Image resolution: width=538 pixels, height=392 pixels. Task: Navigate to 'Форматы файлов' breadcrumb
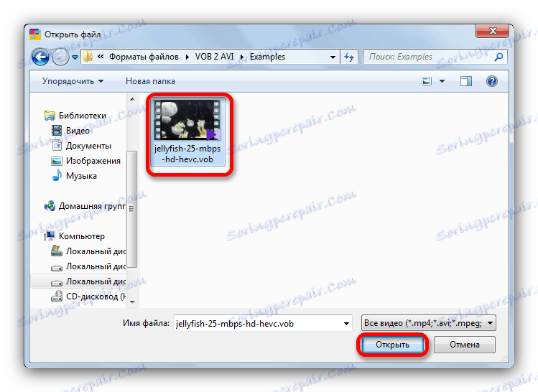[x=144, y=57]
